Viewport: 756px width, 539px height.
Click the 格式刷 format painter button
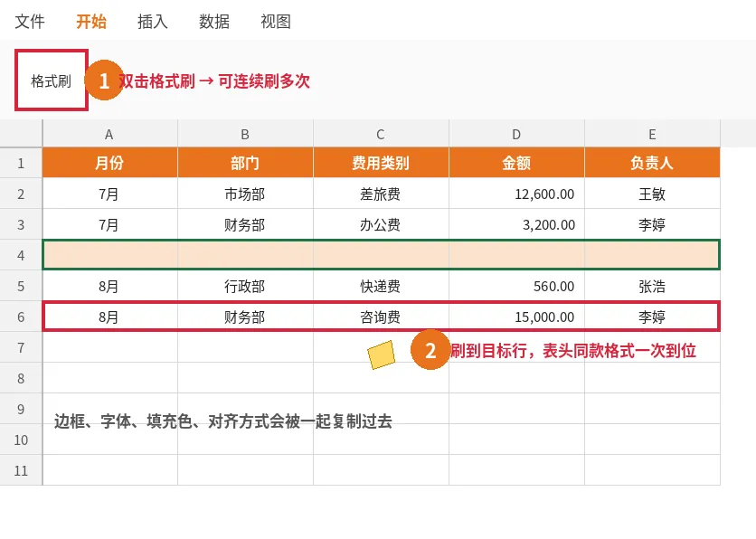pos(52,80)
